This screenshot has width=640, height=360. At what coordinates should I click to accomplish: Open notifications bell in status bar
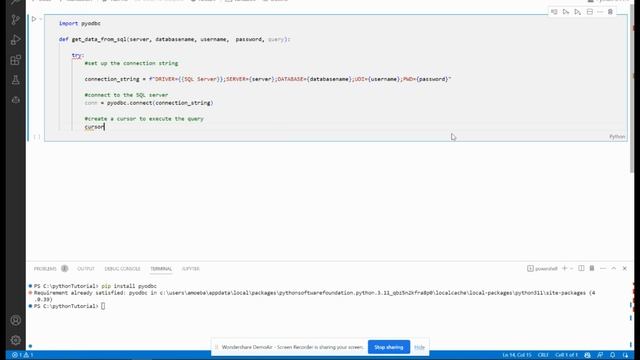tap(613, 355)
